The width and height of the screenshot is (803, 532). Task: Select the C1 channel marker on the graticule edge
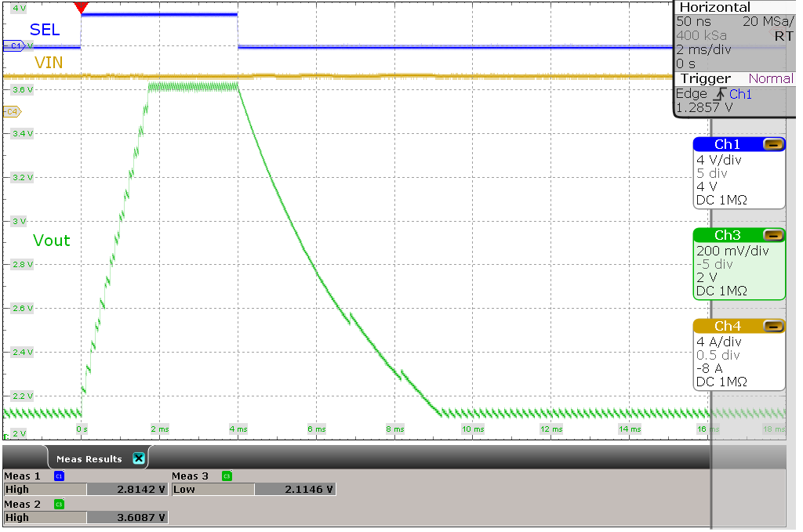pos(11,46)
